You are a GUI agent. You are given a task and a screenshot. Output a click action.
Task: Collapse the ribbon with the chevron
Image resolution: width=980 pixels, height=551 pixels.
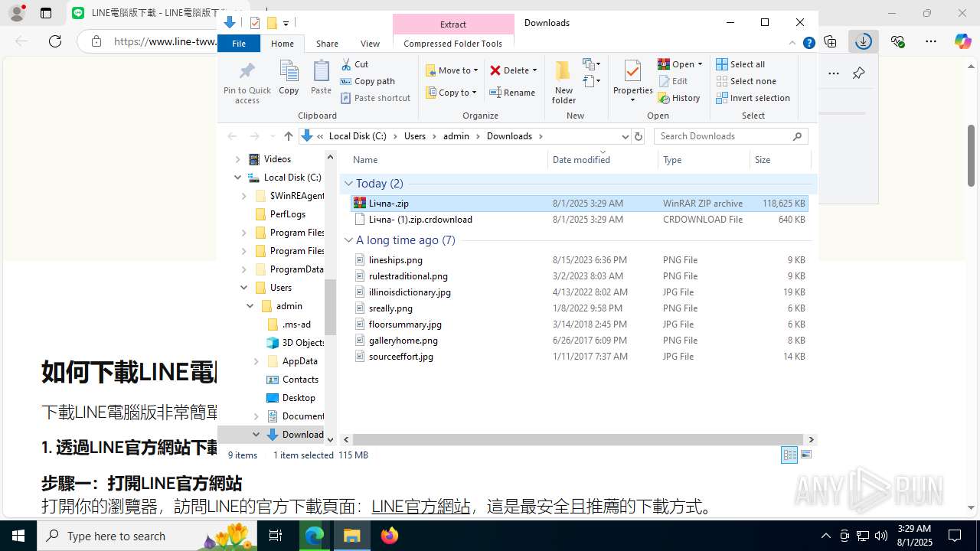(792, 43)
